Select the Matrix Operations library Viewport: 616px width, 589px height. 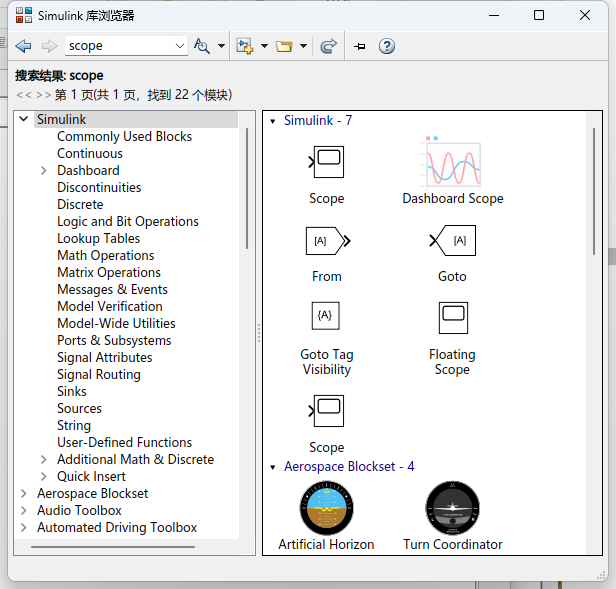109,272
